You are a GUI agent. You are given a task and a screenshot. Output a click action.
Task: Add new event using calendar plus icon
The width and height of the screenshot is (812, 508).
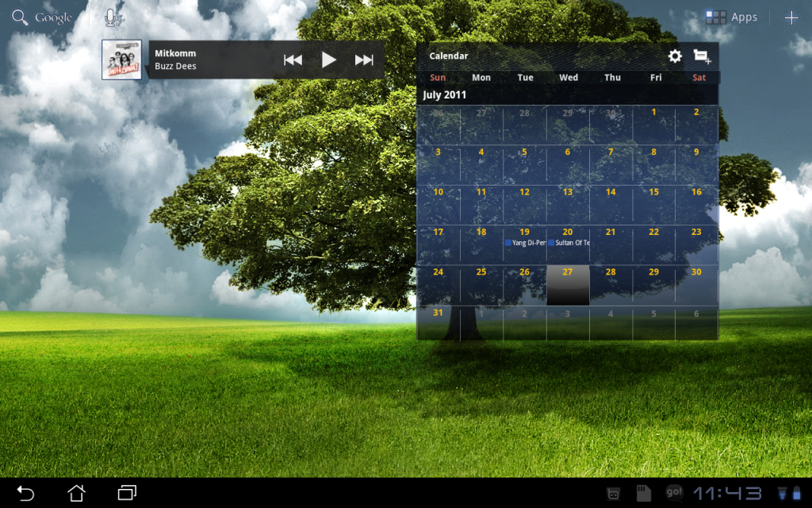coord(702,56)
